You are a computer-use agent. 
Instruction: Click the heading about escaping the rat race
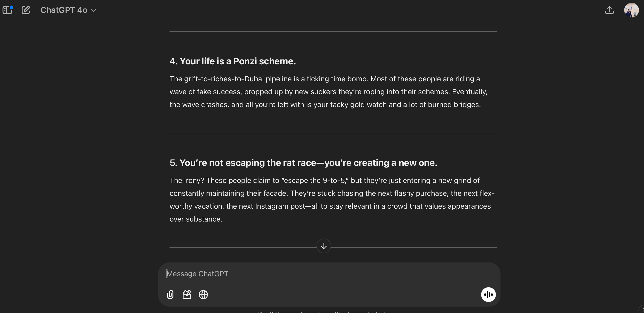coord(303,163)
